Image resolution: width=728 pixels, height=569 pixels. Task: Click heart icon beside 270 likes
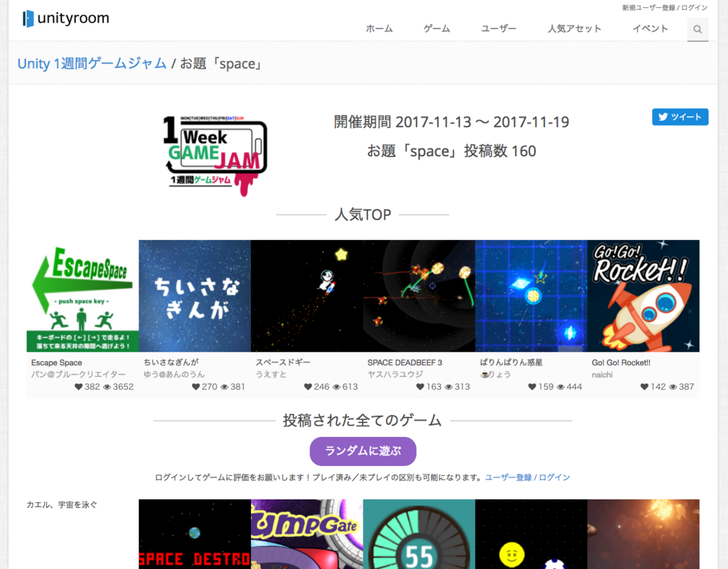pyautogui.click(x=196, y=386)
